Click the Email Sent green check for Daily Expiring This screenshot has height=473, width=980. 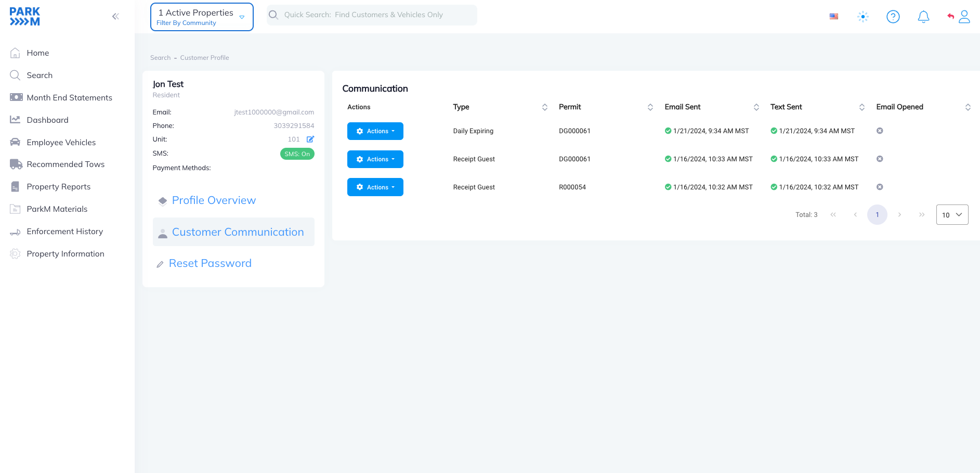click(x=668, y=131)
